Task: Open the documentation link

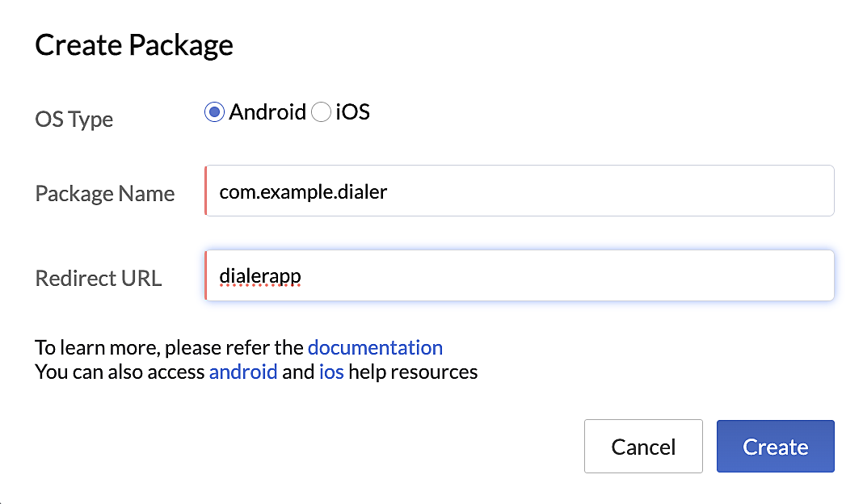Action: [x=376, y=348]
